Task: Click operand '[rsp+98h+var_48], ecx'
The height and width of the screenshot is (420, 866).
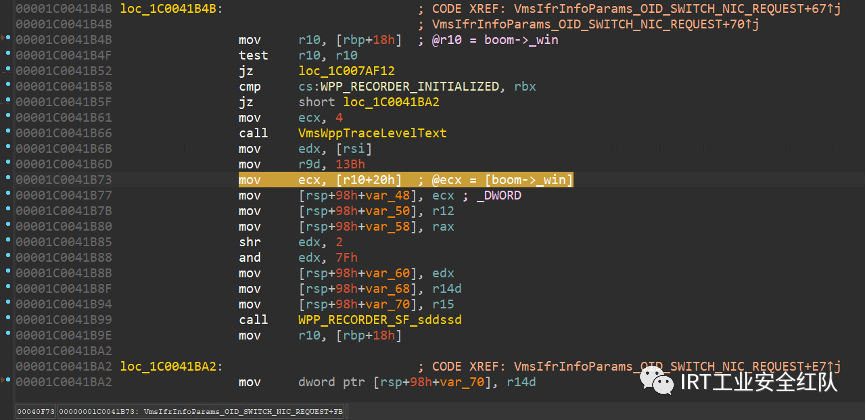Action: (x=376, y=196)
